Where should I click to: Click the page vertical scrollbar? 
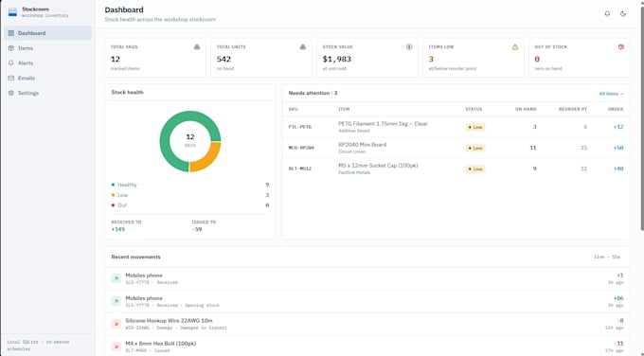click(x=641, y=119)
